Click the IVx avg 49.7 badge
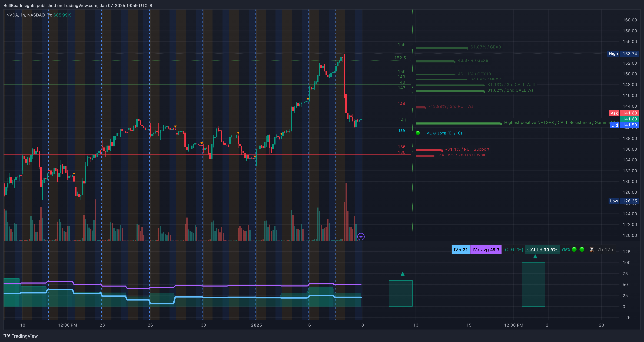Image resolution: width=644 pixels, height=342 pixels. click(486, 249)
